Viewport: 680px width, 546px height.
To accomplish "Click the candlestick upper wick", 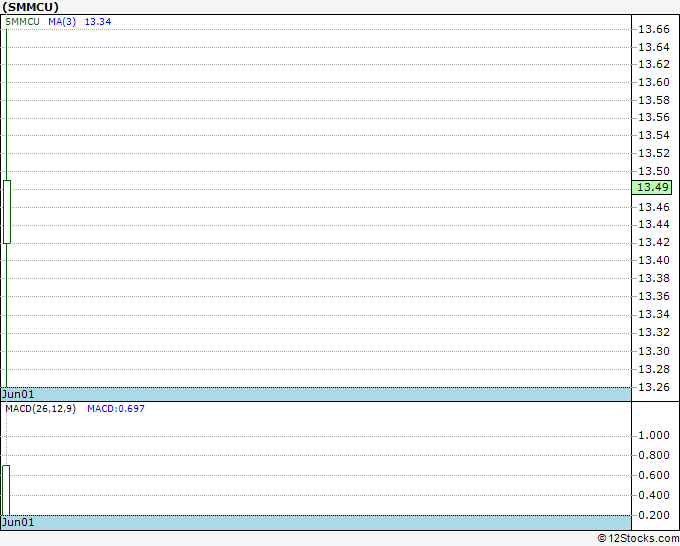I will point(7,105).
